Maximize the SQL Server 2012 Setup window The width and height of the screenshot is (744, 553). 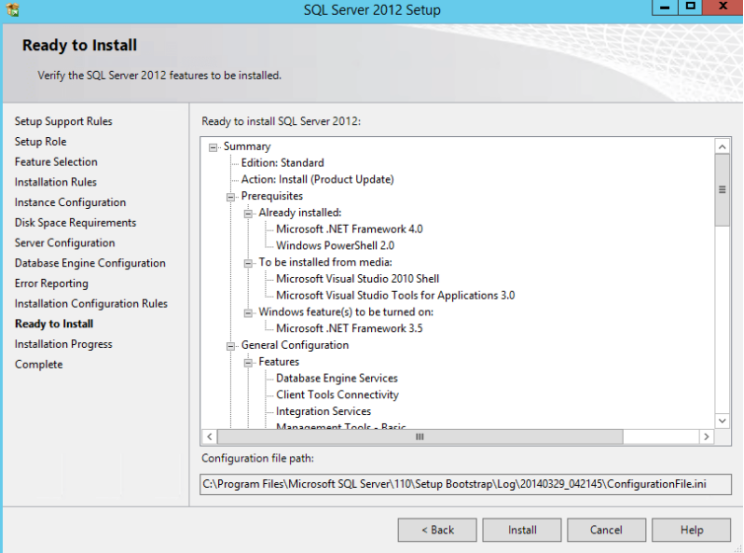point(690,8)
